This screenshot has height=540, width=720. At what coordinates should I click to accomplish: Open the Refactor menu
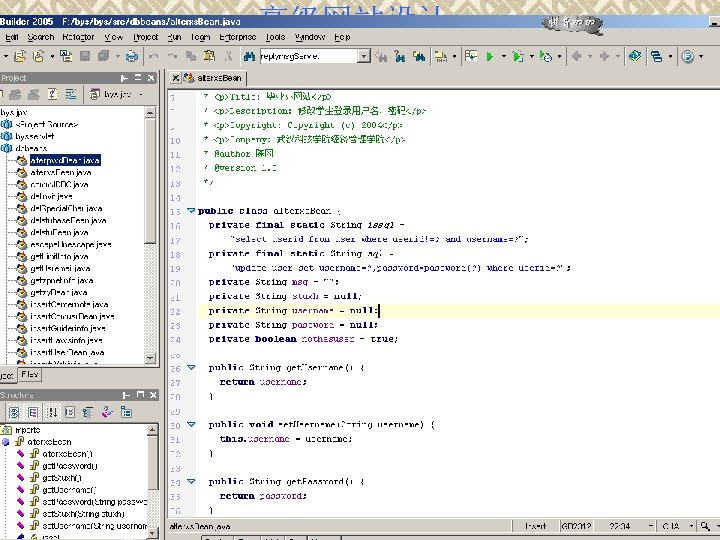[x=77, y=37]
